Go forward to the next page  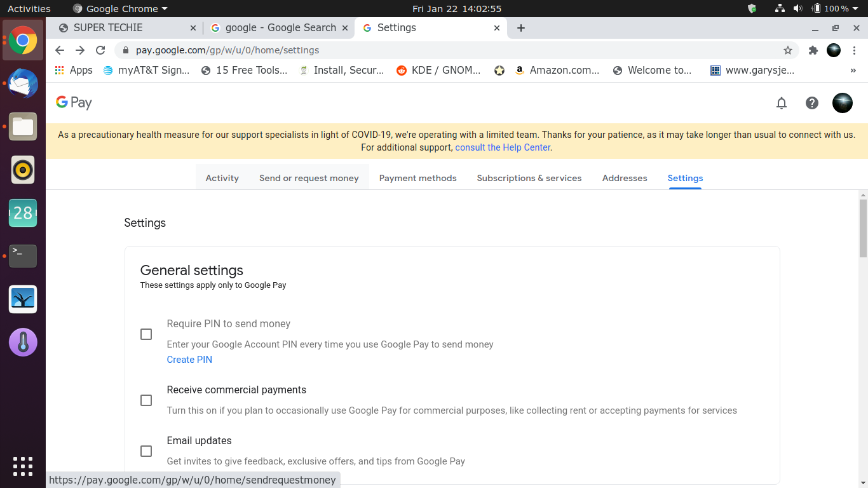click(80, 50)
